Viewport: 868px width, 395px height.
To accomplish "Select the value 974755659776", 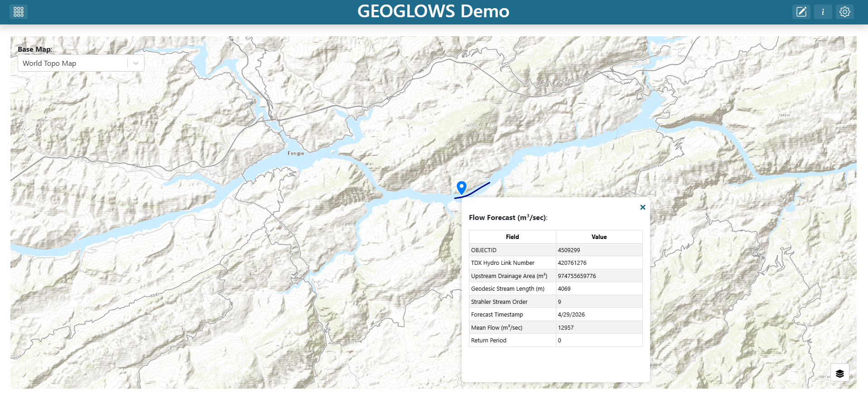I will [x=599, y=276].
